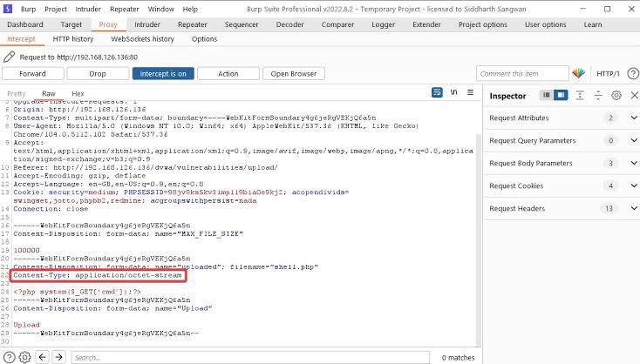Image resolution: width=640 pixels, height=364 pixels.
Task: Forward the intercepted request
Action: [x=32, y=74]
